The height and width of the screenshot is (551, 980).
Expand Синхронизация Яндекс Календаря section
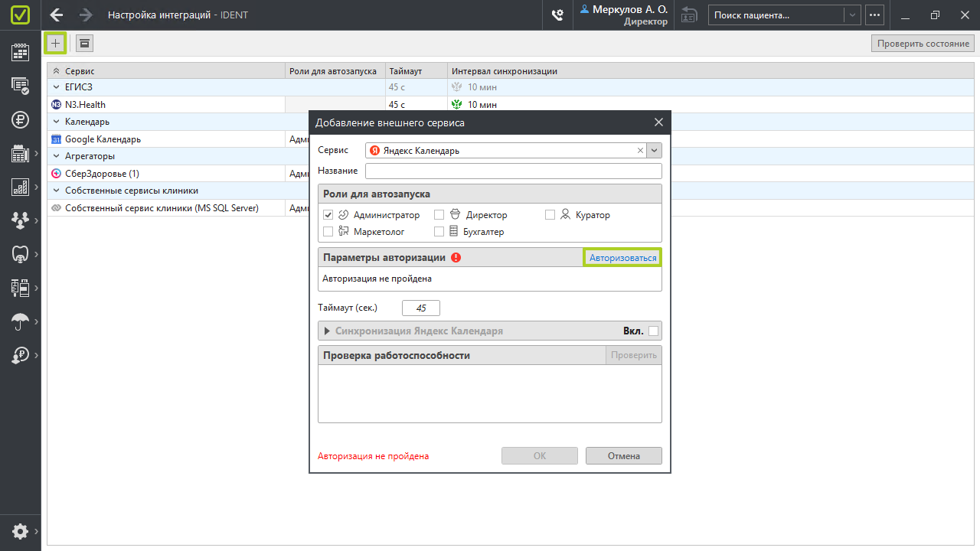[328, 331]
